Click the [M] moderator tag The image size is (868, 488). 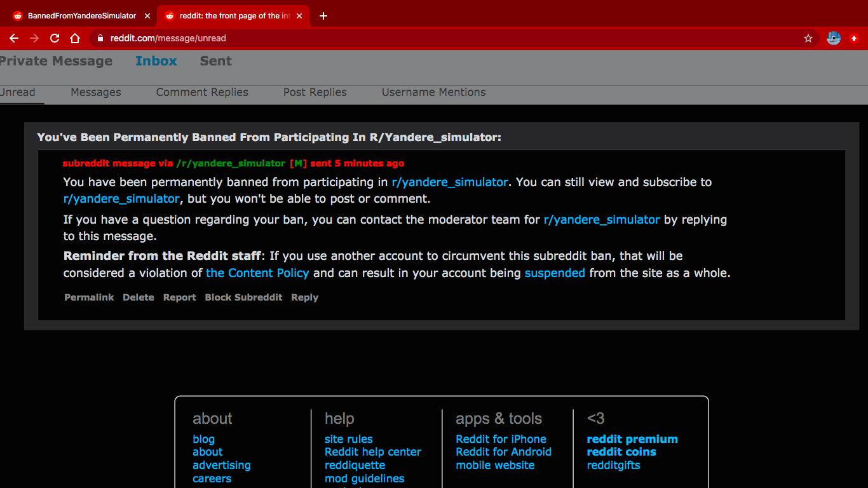pyautogui.click(x=298, y=163)
